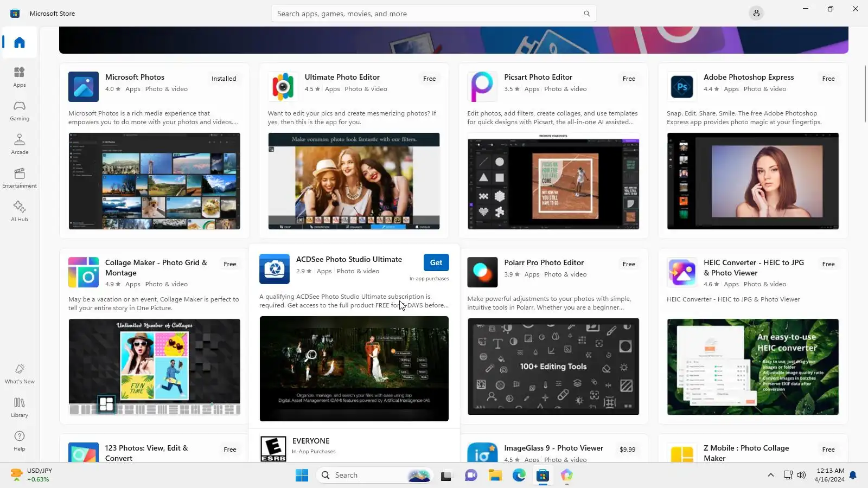Open the 123 Photos: View, Edit & Convert title
868x488 pixels.
coord(146,453)
